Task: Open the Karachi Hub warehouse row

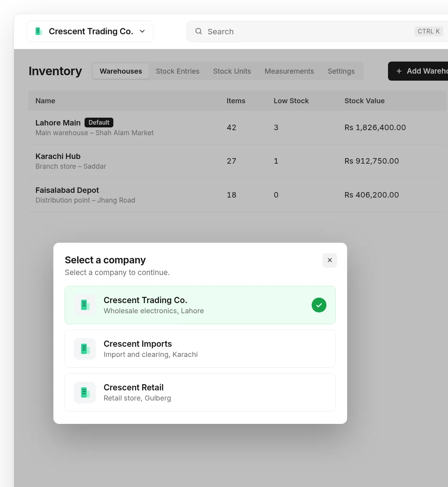Action: point(237,161)
